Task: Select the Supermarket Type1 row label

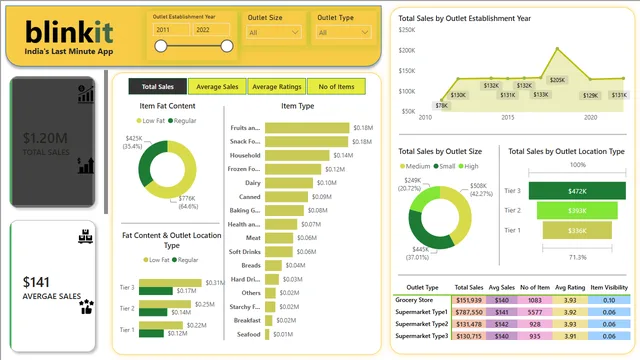Action: (x=421, y=312)
